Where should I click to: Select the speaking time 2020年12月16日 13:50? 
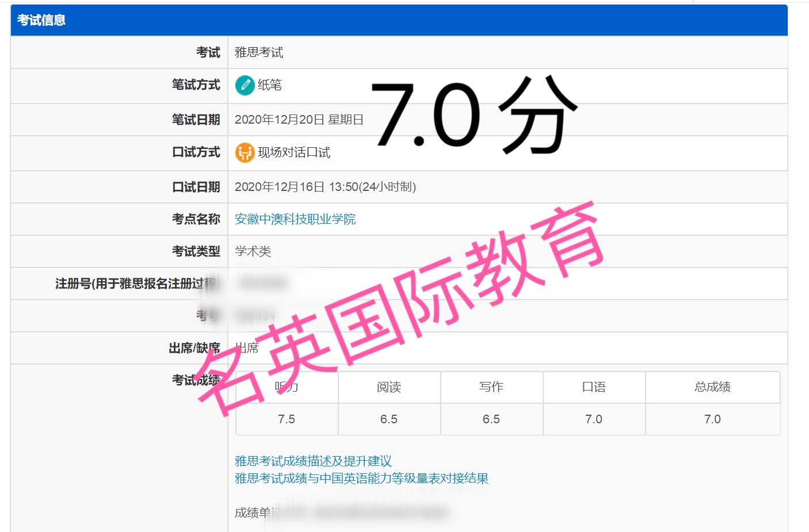[296, 187]
